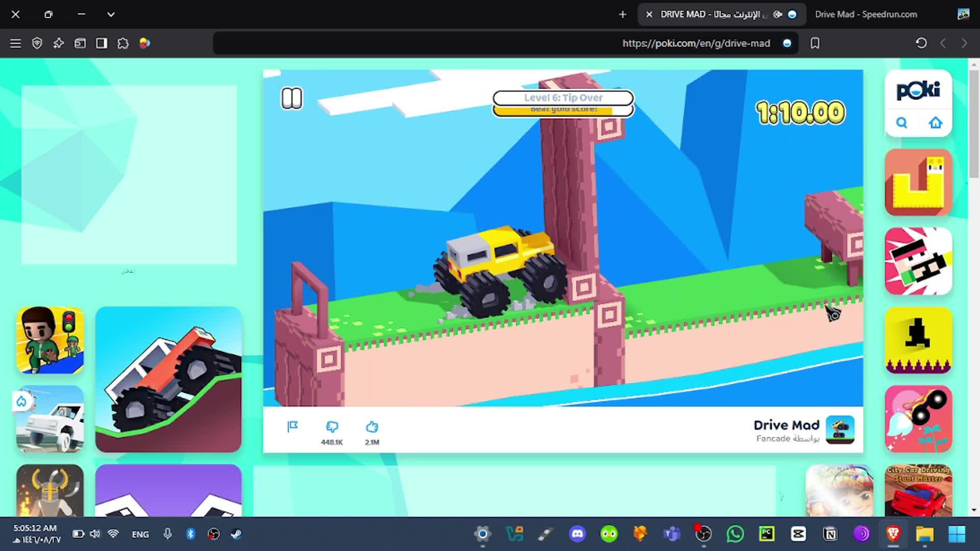Viewport: 980px width, 551px height.
Task: Pause the Drive Mad game
Action: point(292,98)
